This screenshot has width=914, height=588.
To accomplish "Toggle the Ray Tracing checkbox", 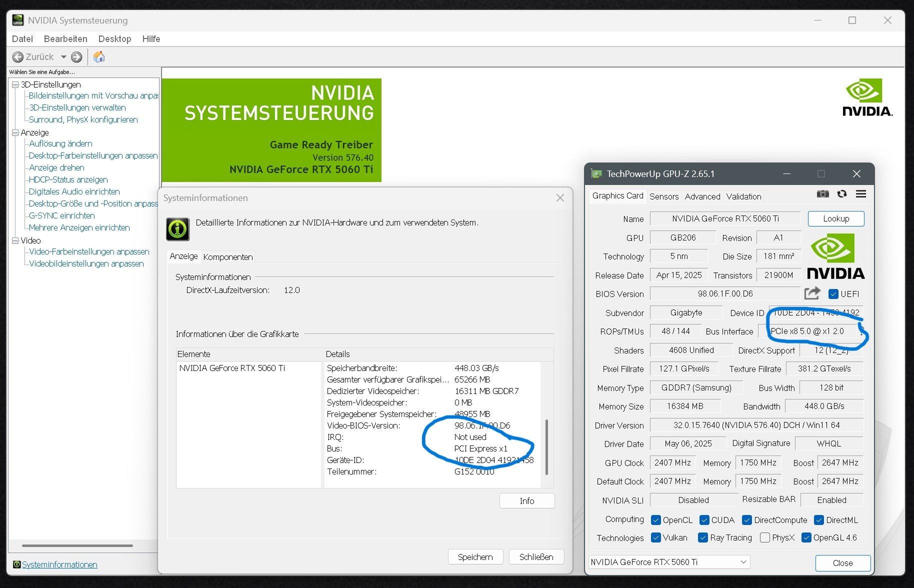I will pos(703,537).
